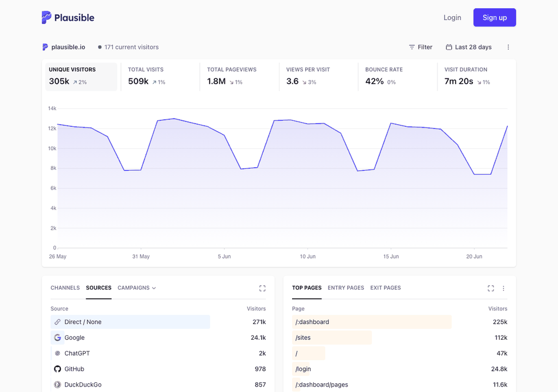This screenshot has height=392, width=558.
Task: Switch to the Top Pages tab
Action: point(307,288)
